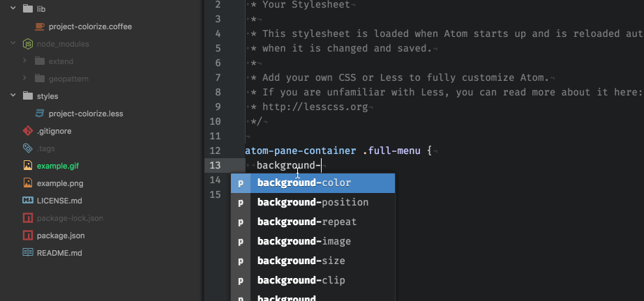644x301 pixels.
Task: Collapse the node_modules folder arrow
Action: [13, 44]
